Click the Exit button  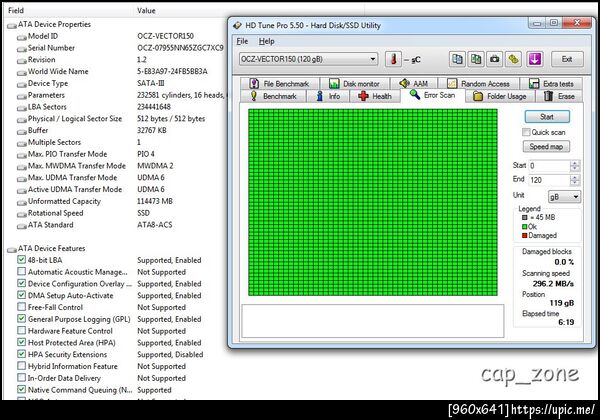[x=567, y=59]
